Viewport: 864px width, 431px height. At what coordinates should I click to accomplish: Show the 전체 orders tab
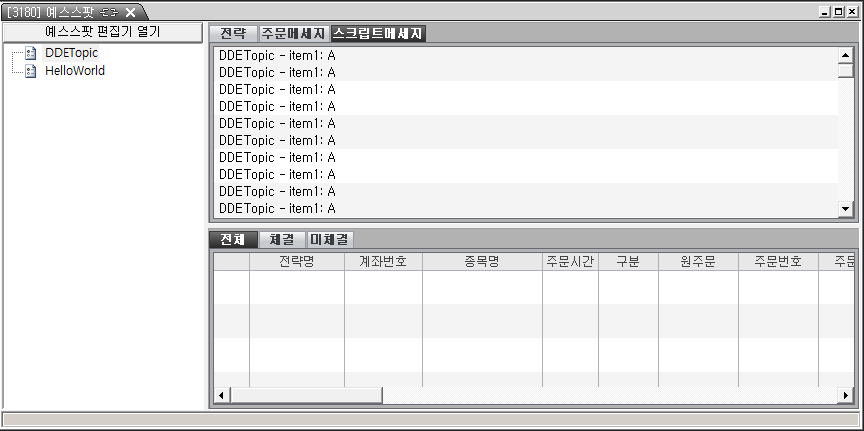pyautogui.click(x=233, y=240)
